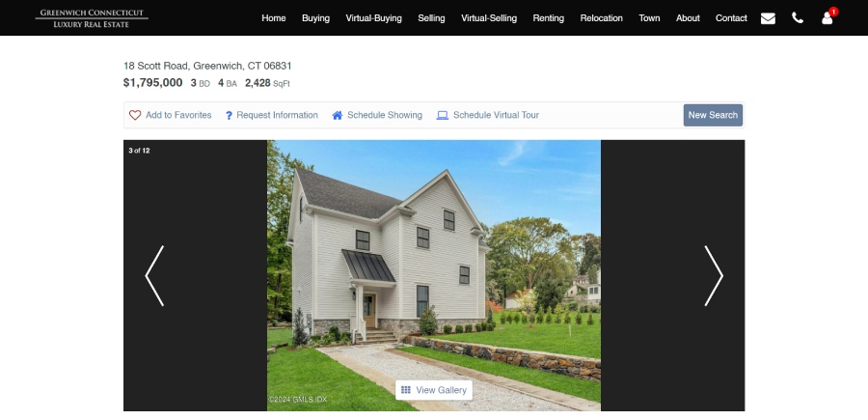868x420 pixels.
Task: Click the house photo in the slideshow
Action: click(434, 275)
